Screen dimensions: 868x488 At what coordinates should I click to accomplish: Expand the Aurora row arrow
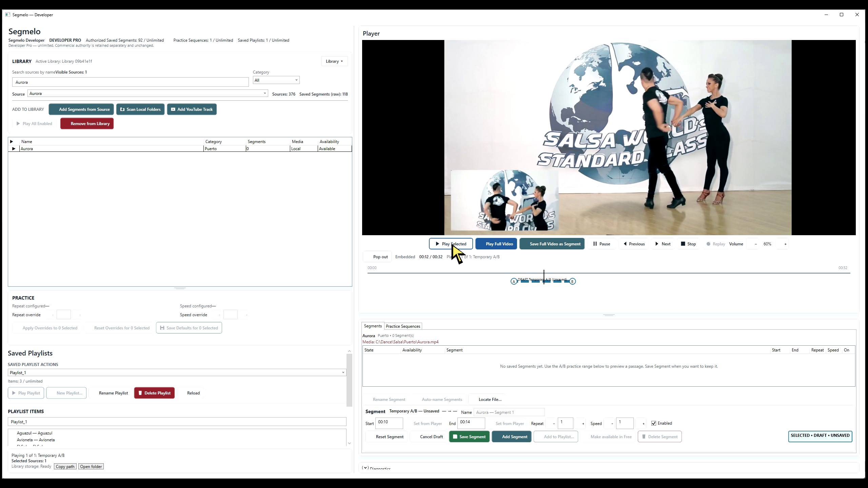tap(14, 149)
